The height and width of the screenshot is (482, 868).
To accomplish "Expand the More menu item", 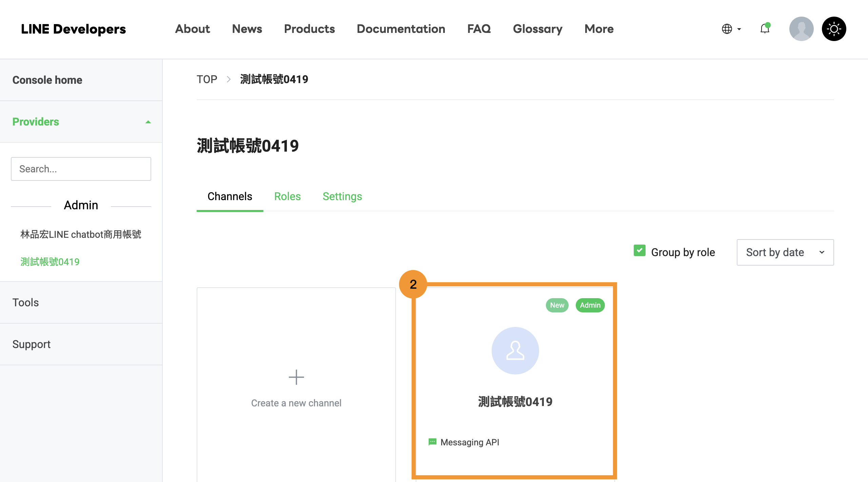I will [599, 29].
